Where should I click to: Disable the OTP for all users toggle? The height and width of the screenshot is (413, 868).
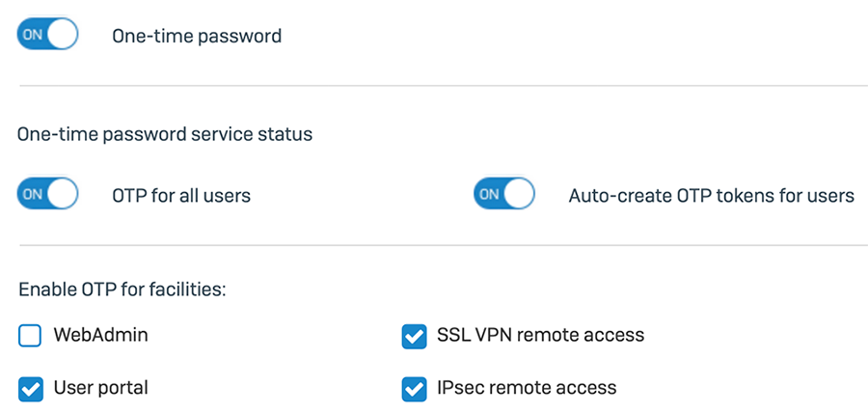(46, 195)
